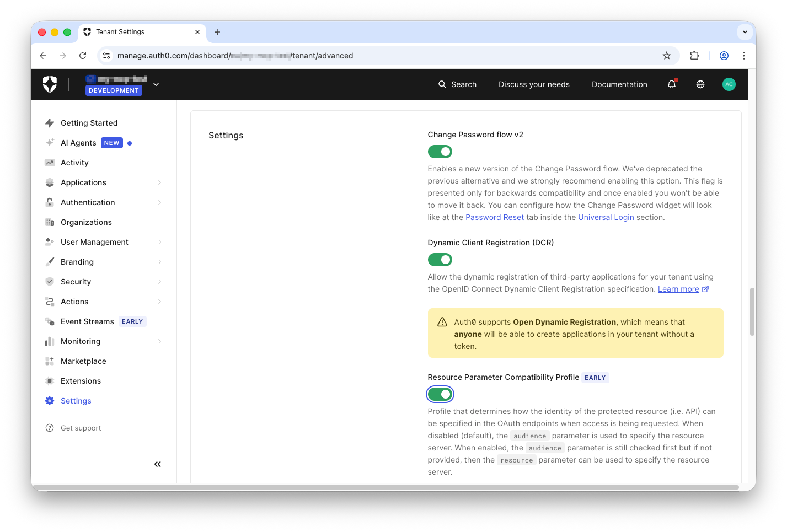Click the globe language icon
Screen dimensions: 787x532
click(x=700, y=84)
